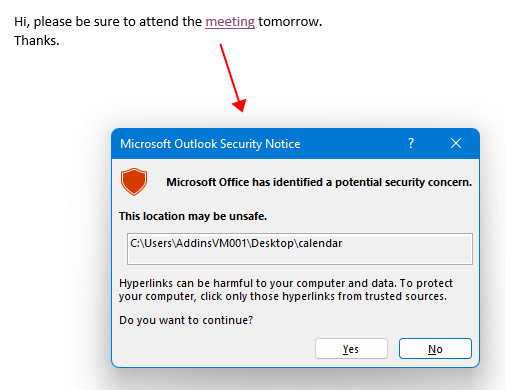This screenshot has height=390, width=505.
Task: Open the "meeting" hyperlink in the email
Action: tap(230, 22)
